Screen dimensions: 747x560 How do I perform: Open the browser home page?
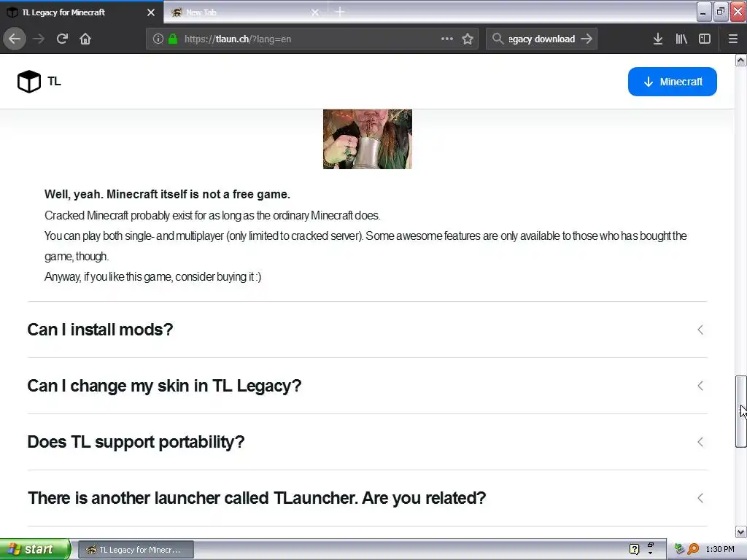coord(85,39)
